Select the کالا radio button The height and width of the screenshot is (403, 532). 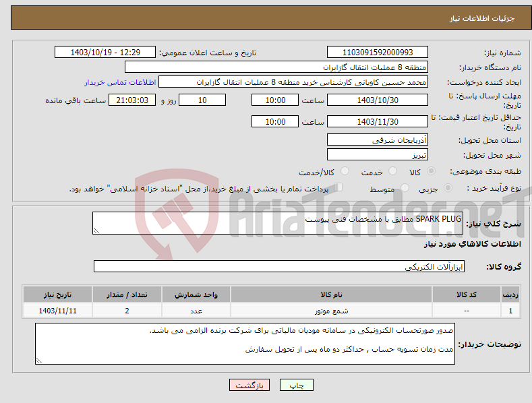[432, 171]
